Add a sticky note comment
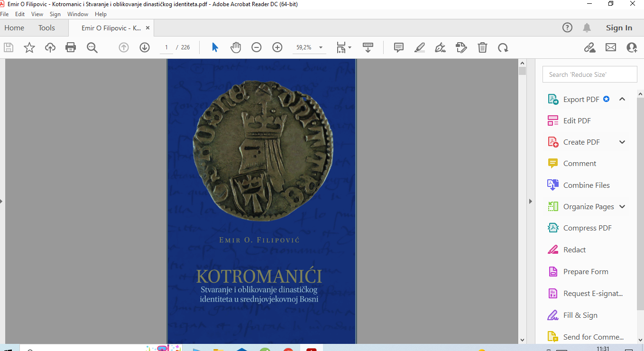644x351 pixels. (399, 47)
